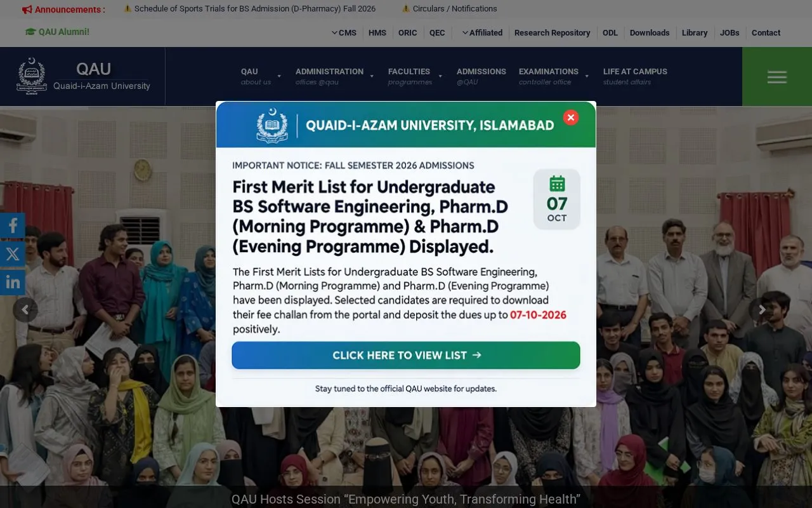This screenshot has width=812, height=508.
Task: Open the Facebook social link
Action: pyautogui.click(x=13, y=226)
